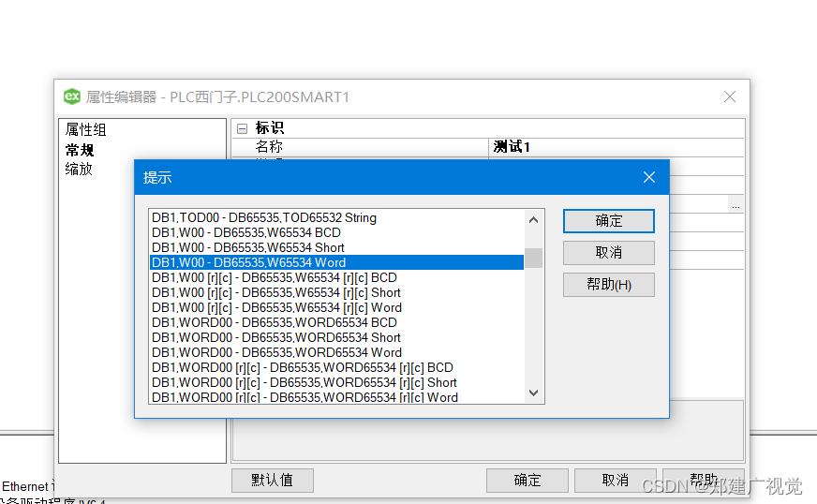This screenshot has height=504, width=817.
Task: Click 确定 at bottom of property editor
Action: (527, 480)
